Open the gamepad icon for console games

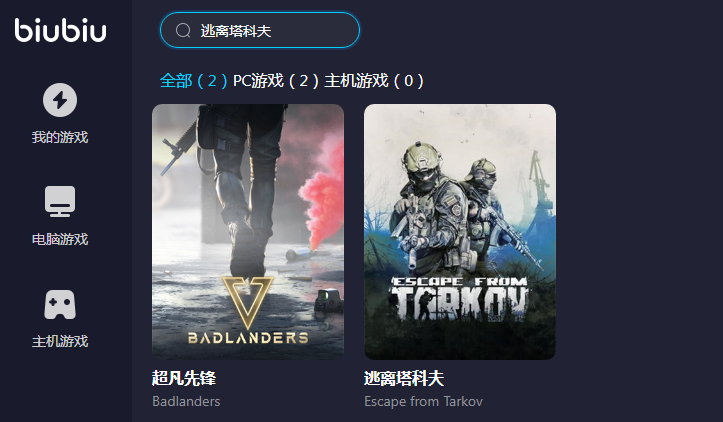60,304
